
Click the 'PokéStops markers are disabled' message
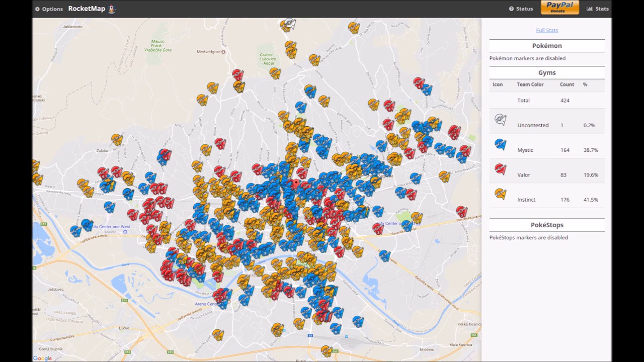pos(529,237)
